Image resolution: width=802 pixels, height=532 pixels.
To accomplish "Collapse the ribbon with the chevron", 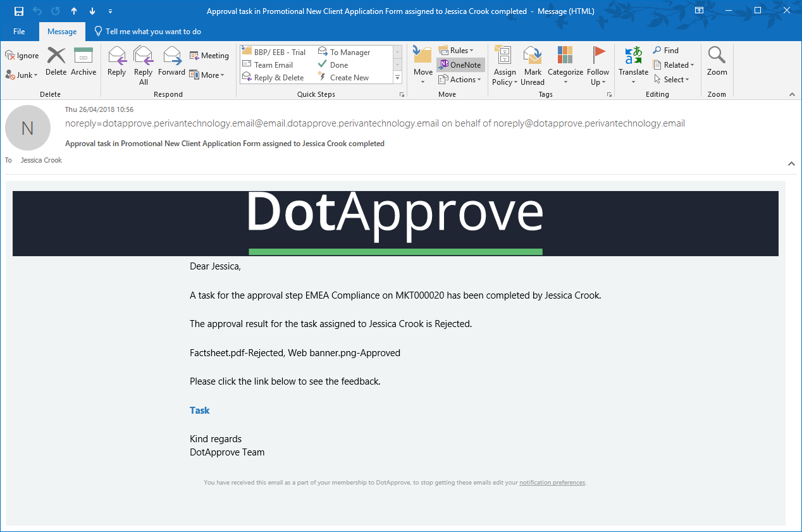I will click(x=792, y=94).
